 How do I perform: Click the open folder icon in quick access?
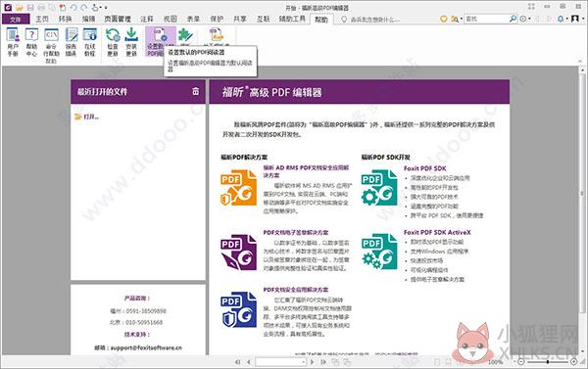(20, 8)
